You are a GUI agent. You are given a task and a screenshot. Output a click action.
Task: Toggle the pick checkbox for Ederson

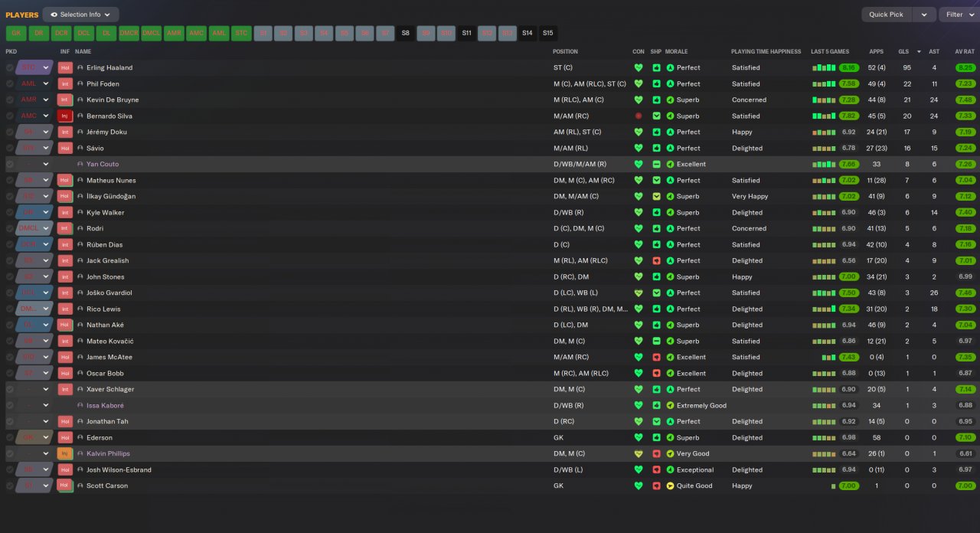tap(9, 437)
